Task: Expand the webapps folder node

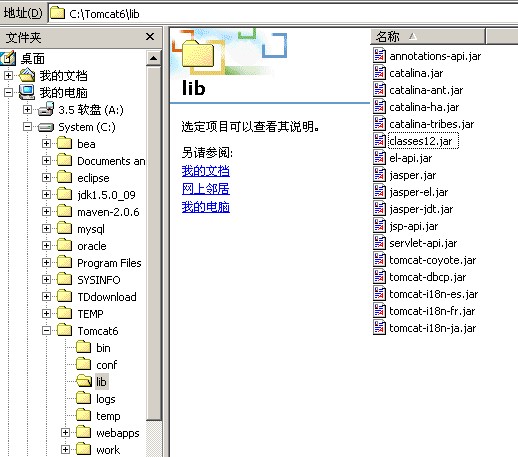Action: tap(65, 433)
